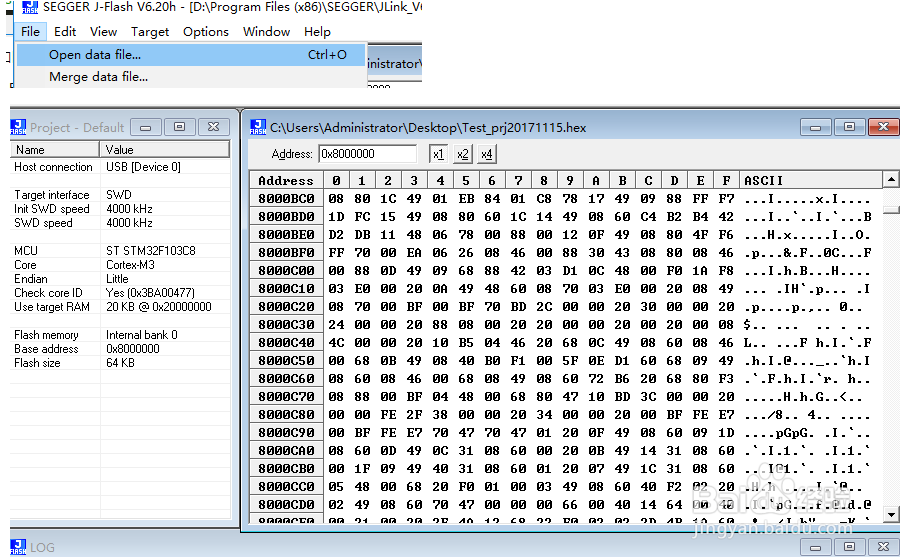Screen dimensions: 902x559
Task: Click the Address input field
Action: point(368,154)
